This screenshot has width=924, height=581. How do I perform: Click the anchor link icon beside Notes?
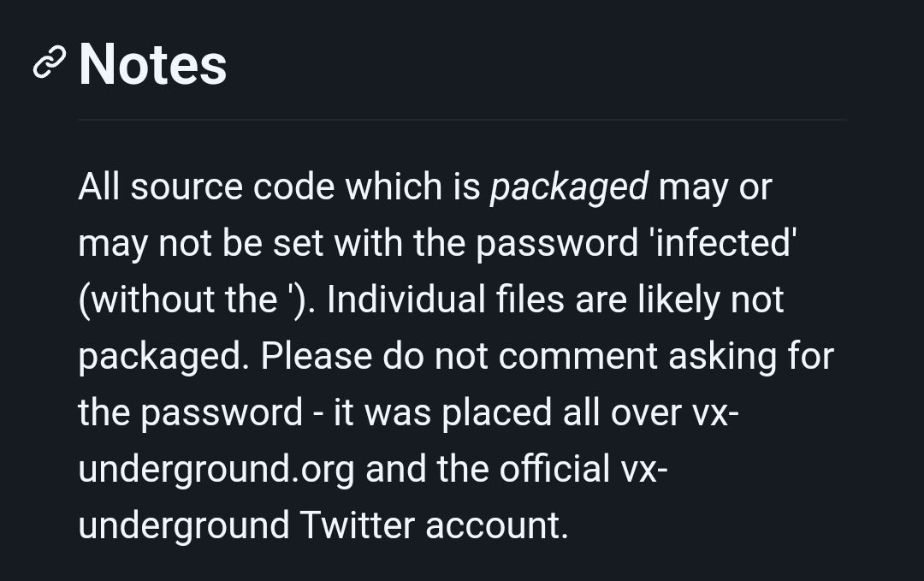pos(49,63)
